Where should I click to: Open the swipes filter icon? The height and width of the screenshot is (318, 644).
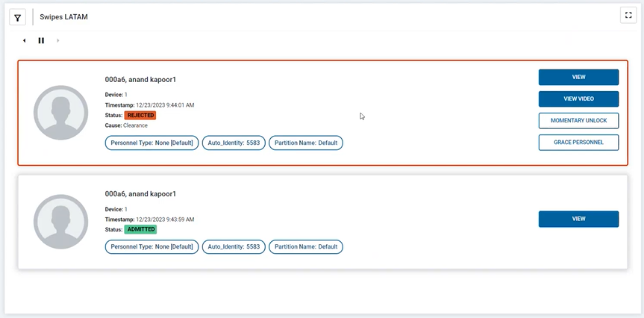coord(18,17)
